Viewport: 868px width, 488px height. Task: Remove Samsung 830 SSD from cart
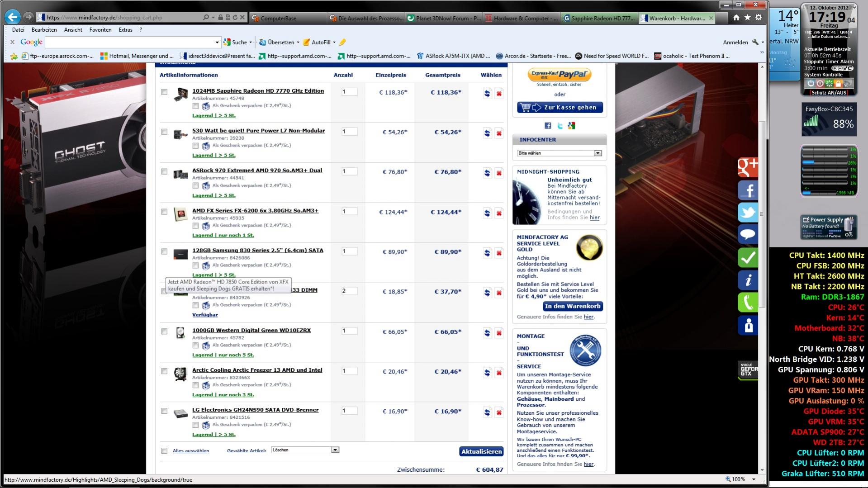499,253
